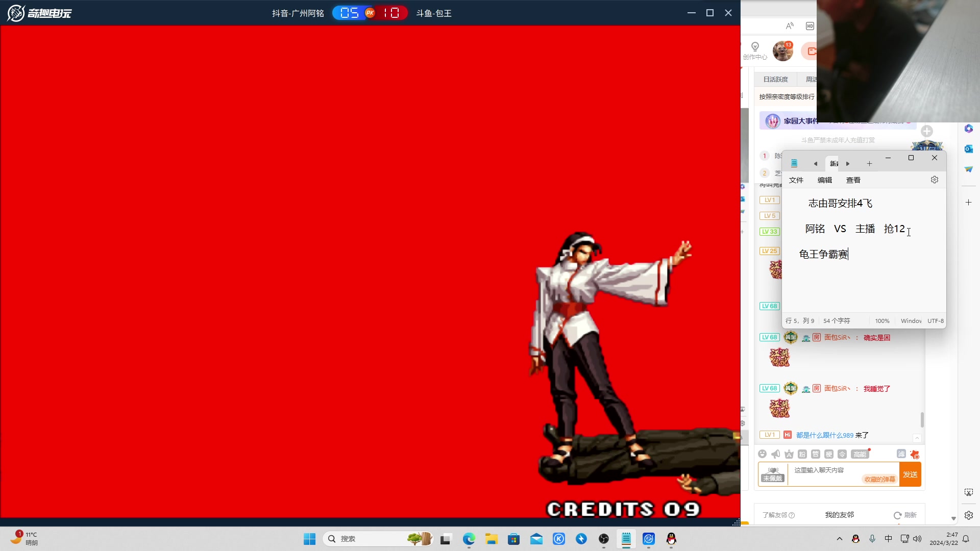Image resolution: width=980 pixels, height=551 pixels.
Task: Open File Explorer from taskbar
Action: point(491,539)
